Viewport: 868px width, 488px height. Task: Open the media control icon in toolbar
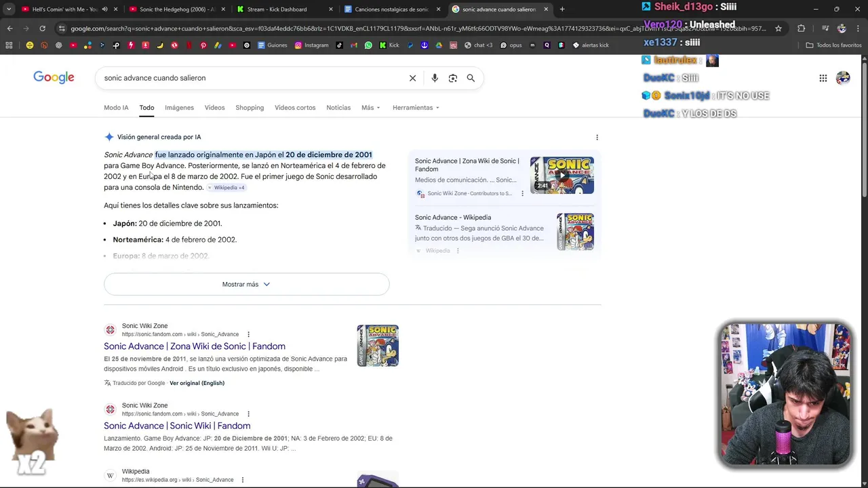point(825,28)
